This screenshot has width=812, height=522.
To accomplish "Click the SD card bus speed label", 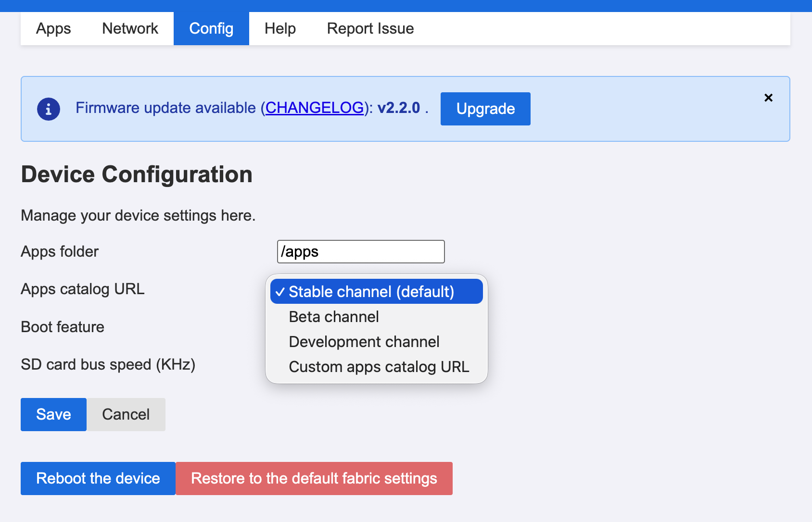I will 108,364.
